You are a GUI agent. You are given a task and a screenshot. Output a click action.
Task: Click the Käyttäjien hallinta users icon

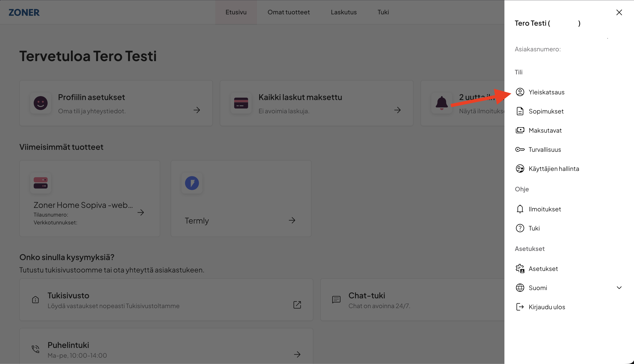click(520, 169)
